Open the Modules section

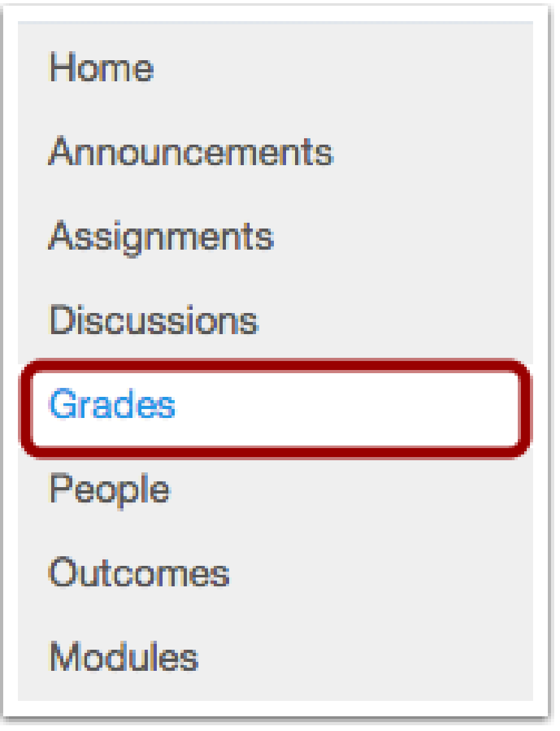coord(124,657)
